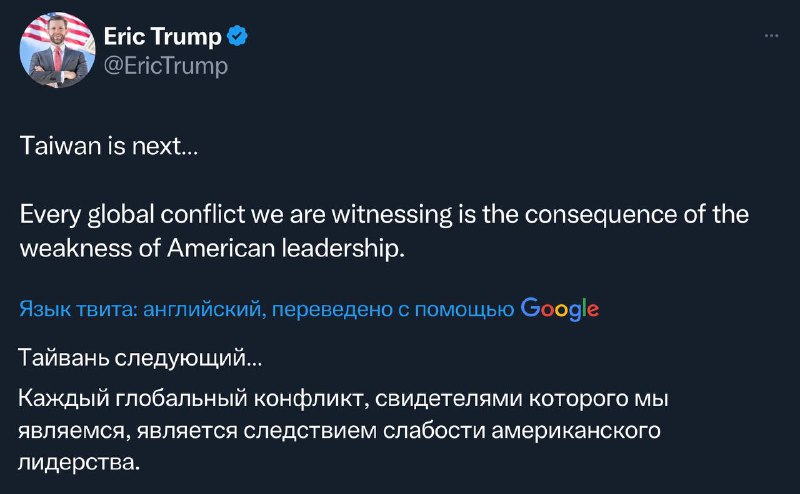
Task: Open Eric Trump's profile picture
Action: click(56, 49)
